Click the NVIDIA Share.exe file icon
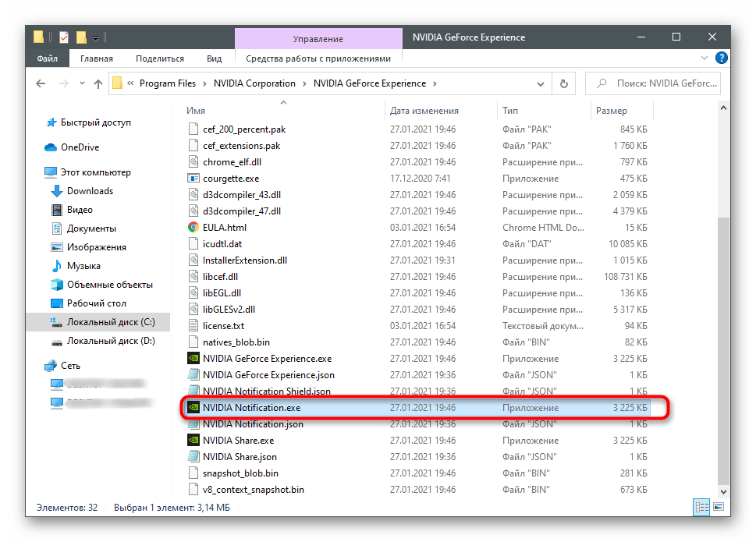The image size is (756, 542). (193, 441)
